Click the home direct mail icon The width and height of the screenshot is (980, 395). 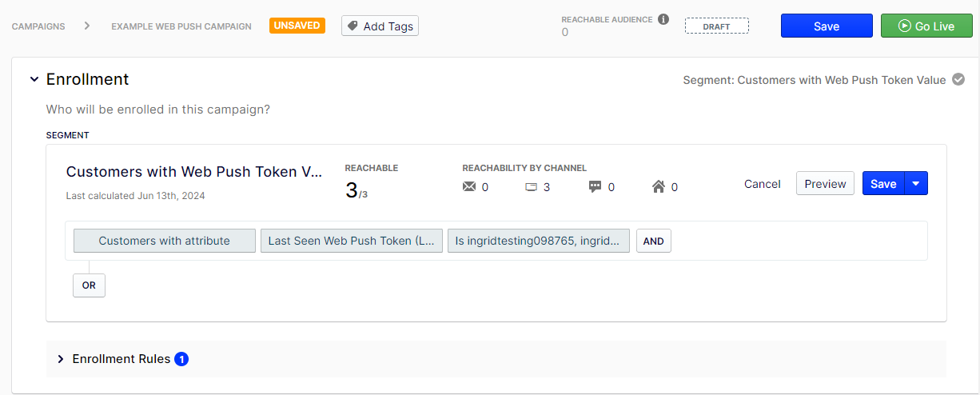point(659,187)
